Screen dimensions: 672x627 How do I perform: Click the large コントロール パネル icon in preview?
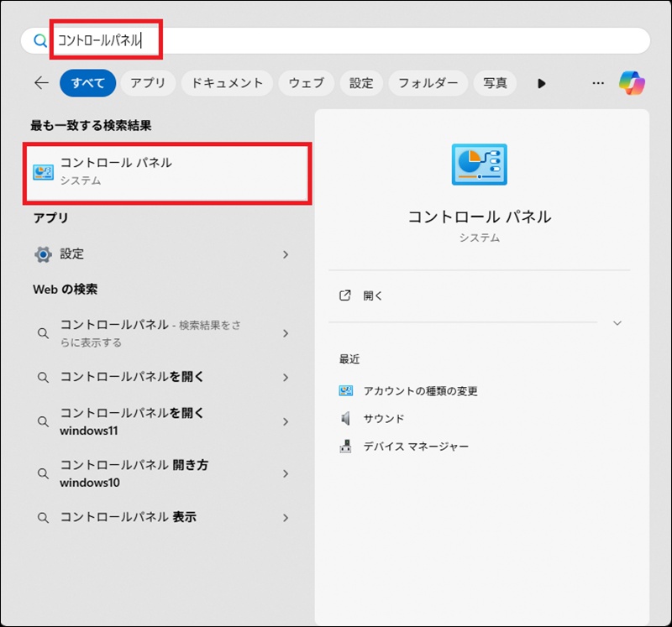tap(479, 164)
